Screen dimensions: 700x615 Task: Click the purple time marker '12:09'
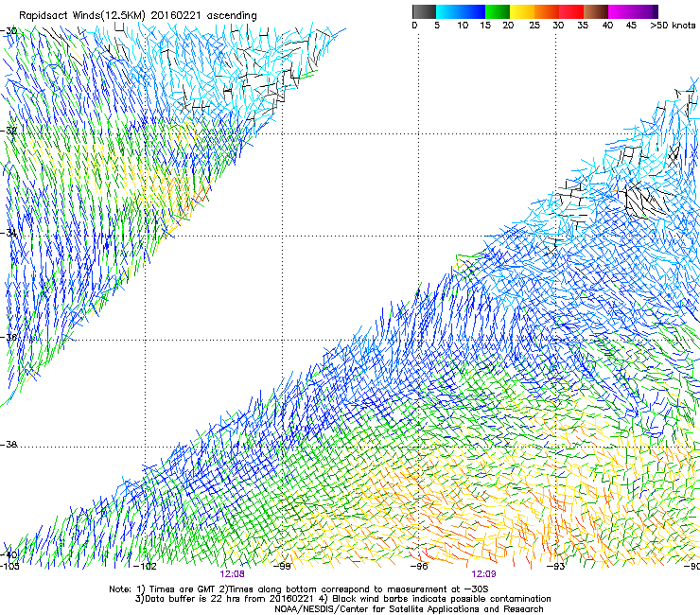pyautogui.click(x=484, y=574)
